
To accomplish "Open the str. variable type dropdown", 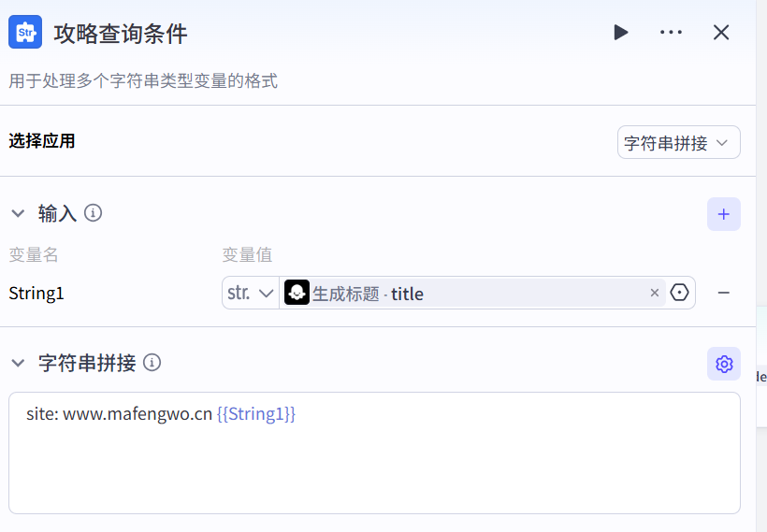I will (251, 293).
